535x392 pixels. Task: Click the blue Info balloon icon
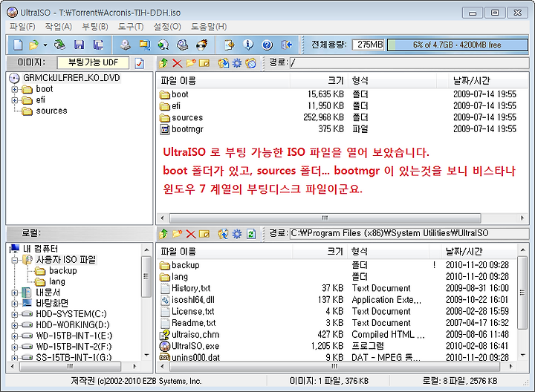click(x=248, y=45)
